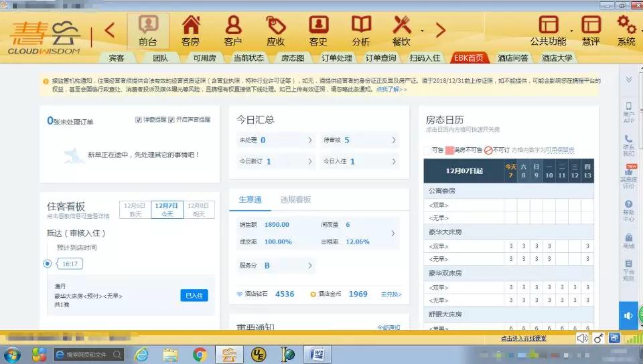The width and height of the screenshot is (643, 364).
Task: Open the 客史 guest history module
Action: point(319,31)
